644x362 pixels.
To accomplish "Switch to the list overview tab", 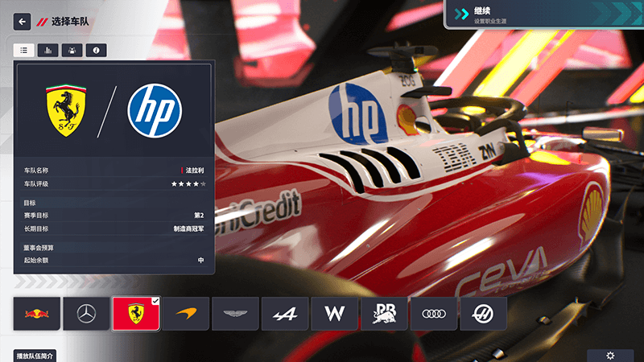I will click(x=24, y=50).
